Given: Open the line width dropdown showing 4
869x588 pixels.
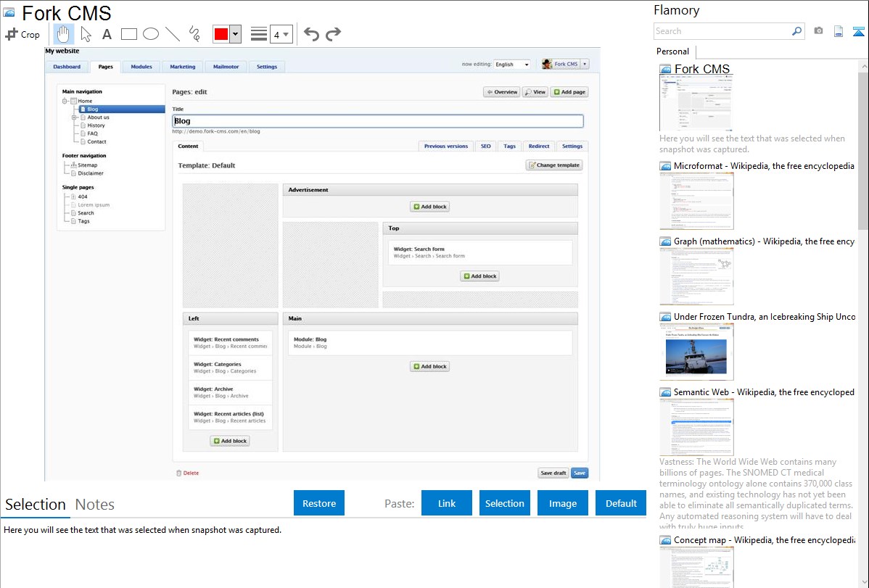Looking at the screenshot, I should (281, 34).
